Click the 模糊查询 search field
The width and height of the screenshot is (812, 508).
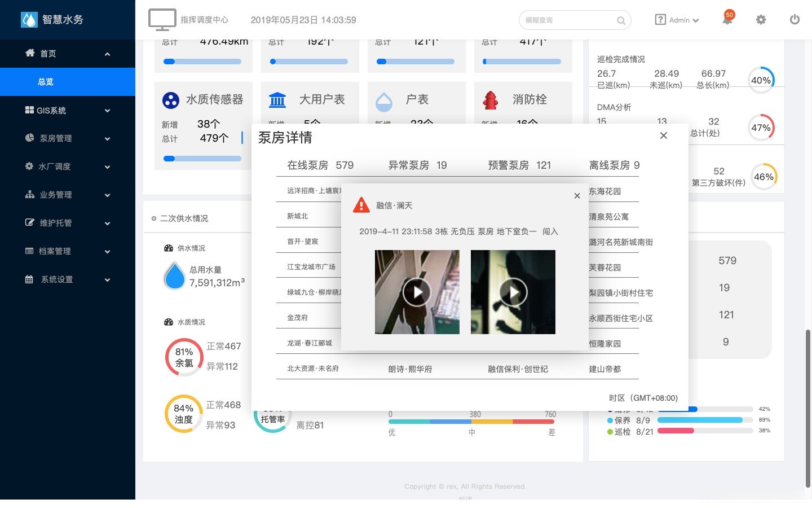click(570, 20)
